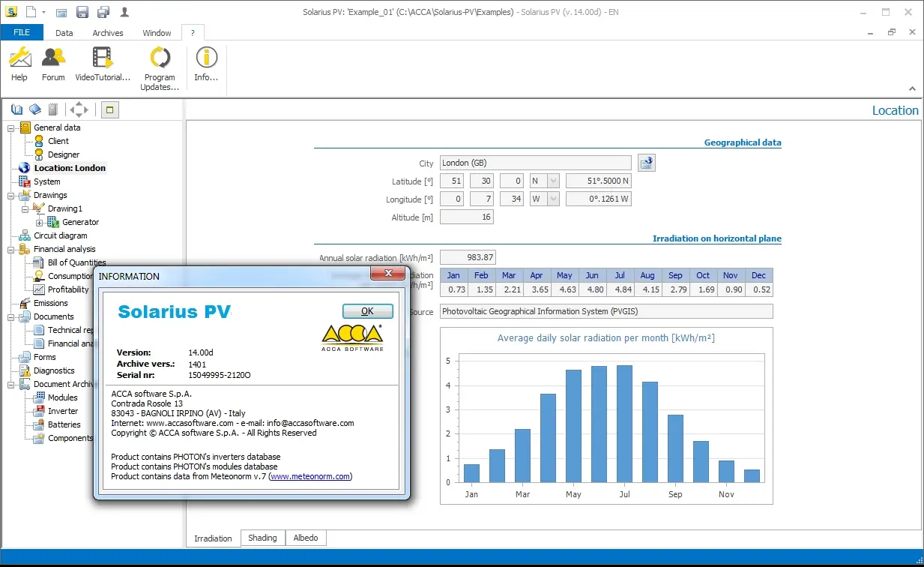The width and height of the screenshot is (924, 567).
Task: Toggle the yellow window view button above the tree
Action: (109, 110)
